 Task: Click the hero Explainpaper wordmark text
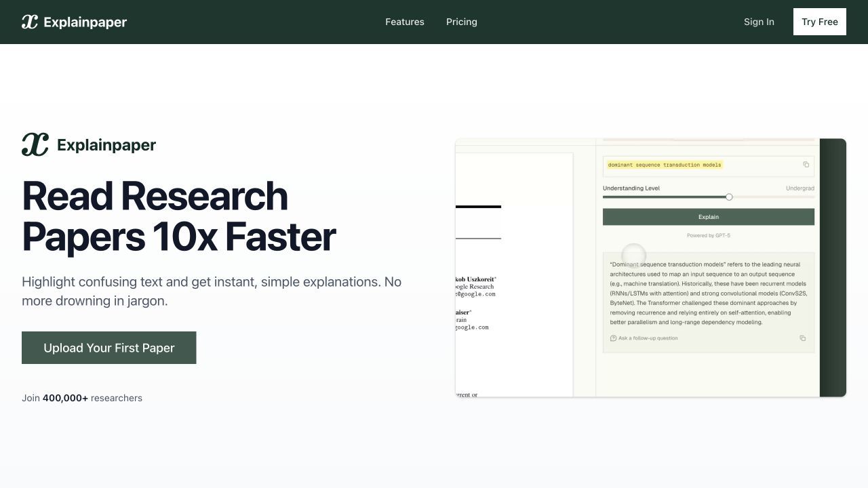click(106, 145)
